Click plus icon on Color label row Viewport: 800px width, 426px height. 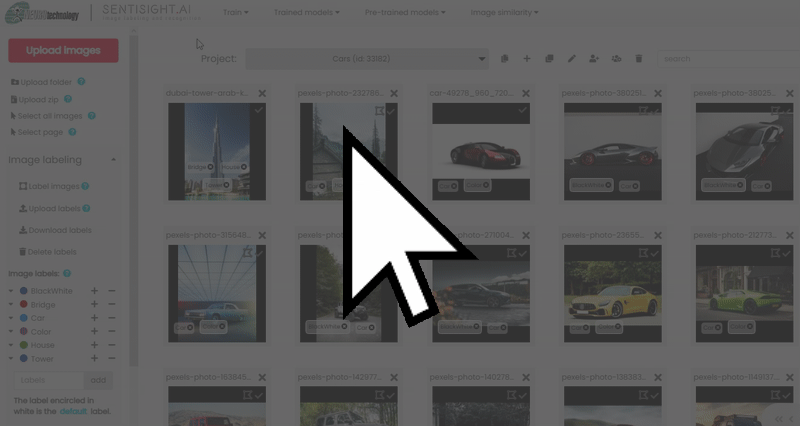(94, 331)
